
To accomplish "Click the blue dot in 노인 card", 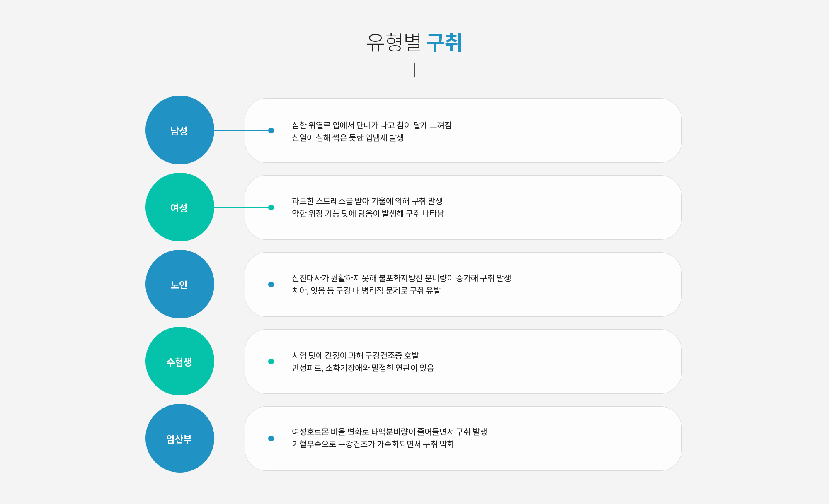I will pyautogui.click(x=271, y=285).
